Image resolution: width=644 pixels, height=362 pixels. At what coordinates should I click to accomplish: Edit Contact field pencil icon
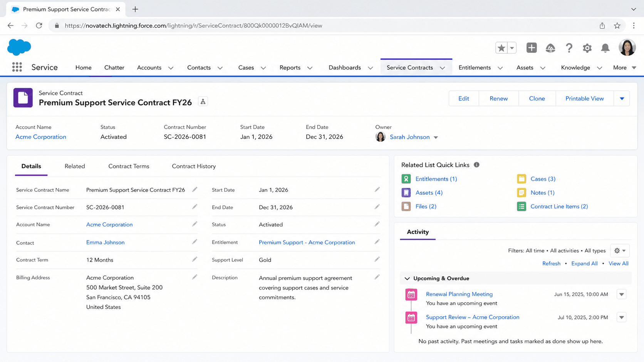[195, 242]
